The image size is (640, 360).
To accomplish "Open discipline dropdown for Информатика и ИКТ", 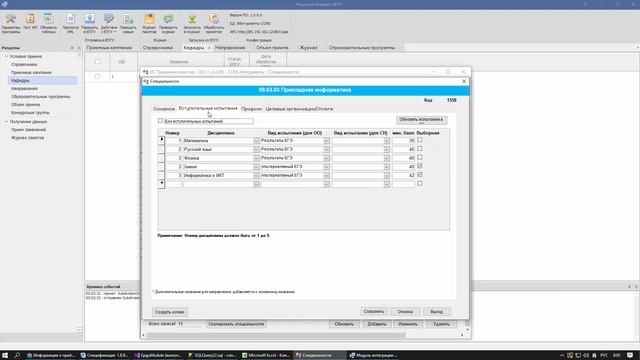I will (x=256, y=175).
